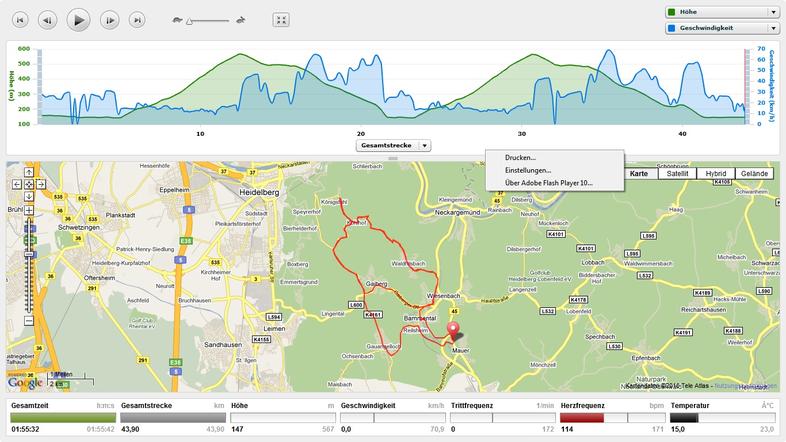Click the chart/map divider grip handle
786x442 pixels.
[x=393, y=158]
